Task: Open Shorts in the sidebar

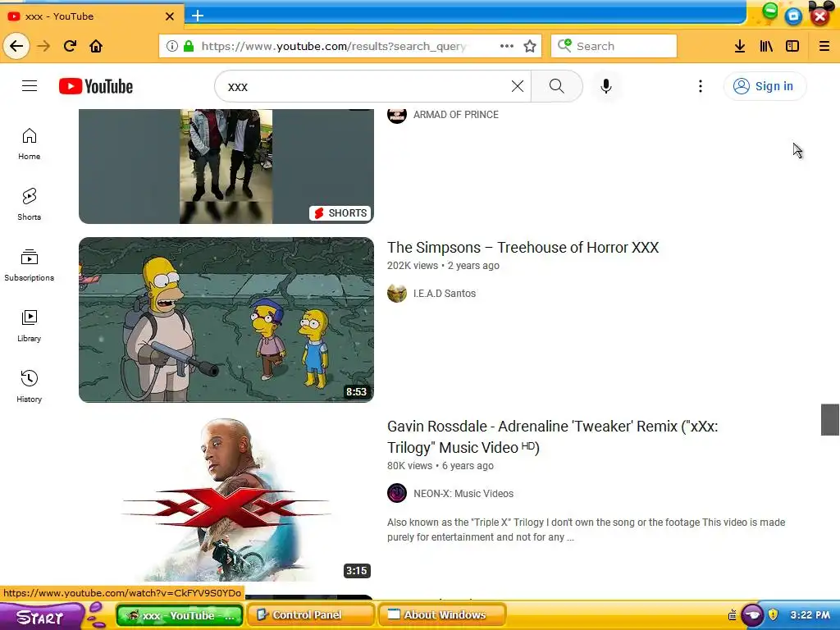Action: click(29, 204)
